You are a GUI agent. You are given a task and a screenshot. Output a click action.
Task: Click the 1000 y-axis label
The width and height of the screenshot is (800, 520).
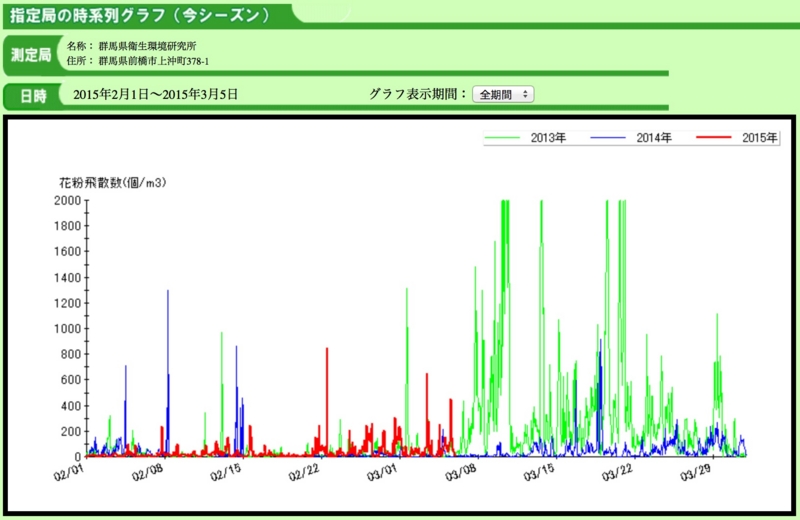click(x=68, y=329)
